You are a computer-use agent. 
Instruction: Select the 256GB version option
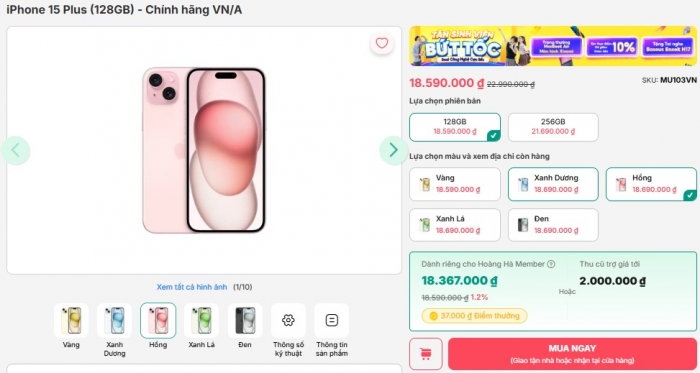click(553, 127)
